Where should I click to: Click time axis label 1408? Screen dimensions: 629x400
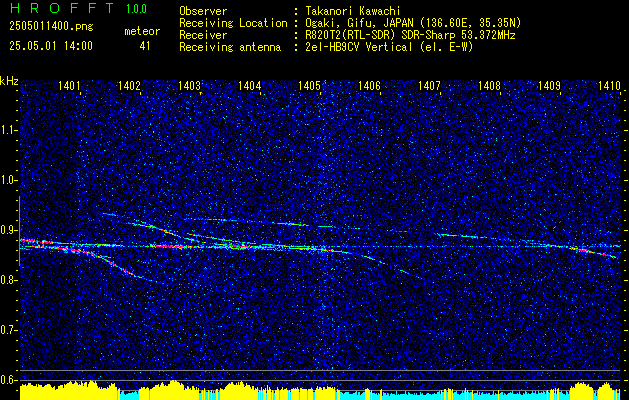click(x=490, y=85)
